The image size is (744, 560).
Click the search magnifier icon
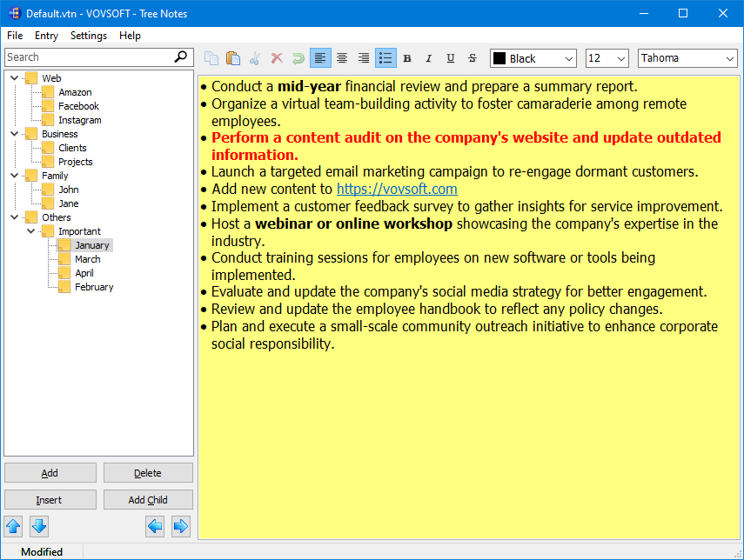coord(181,57)
